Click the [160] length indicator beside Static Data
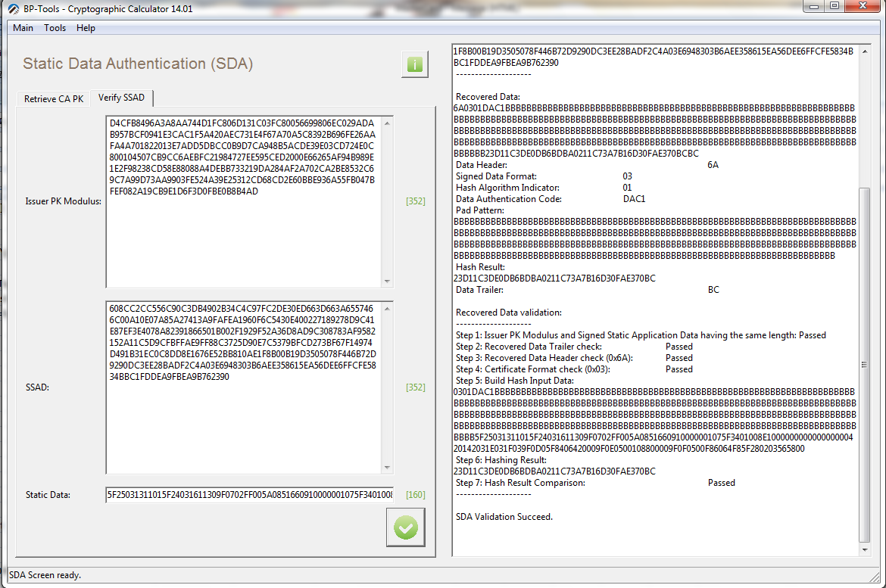 pos(415,495)
